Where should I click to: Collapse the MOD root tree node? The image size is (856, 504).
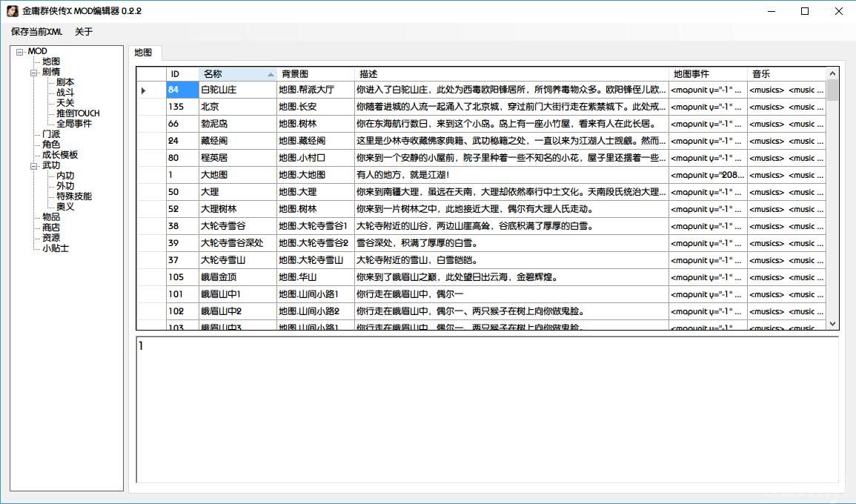click(20, 52)
